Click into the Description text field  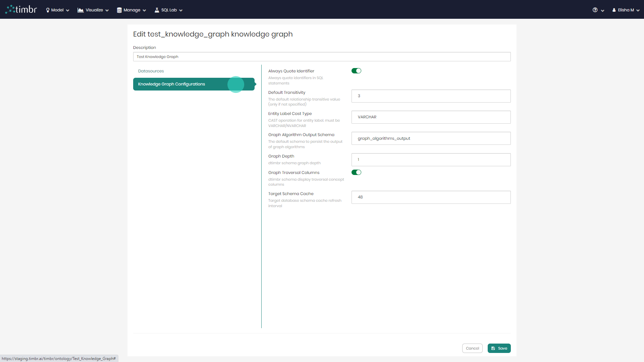coord(322,57)
